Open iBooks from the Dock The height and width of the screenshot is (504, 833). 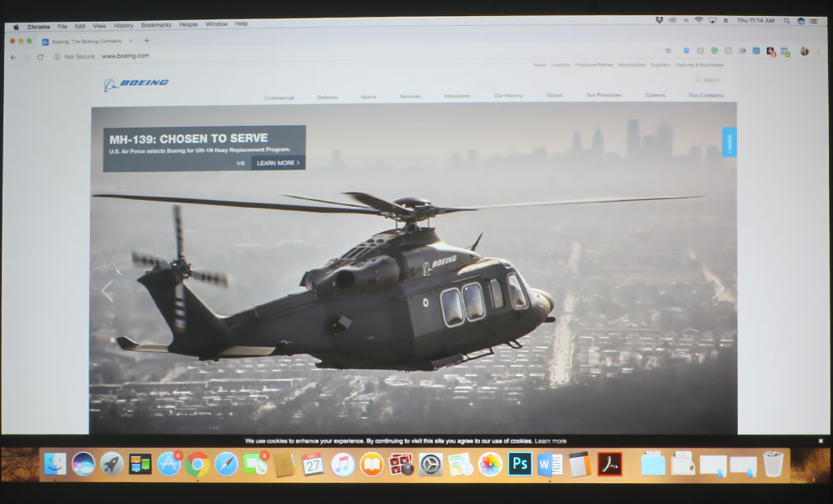[372, 465]
